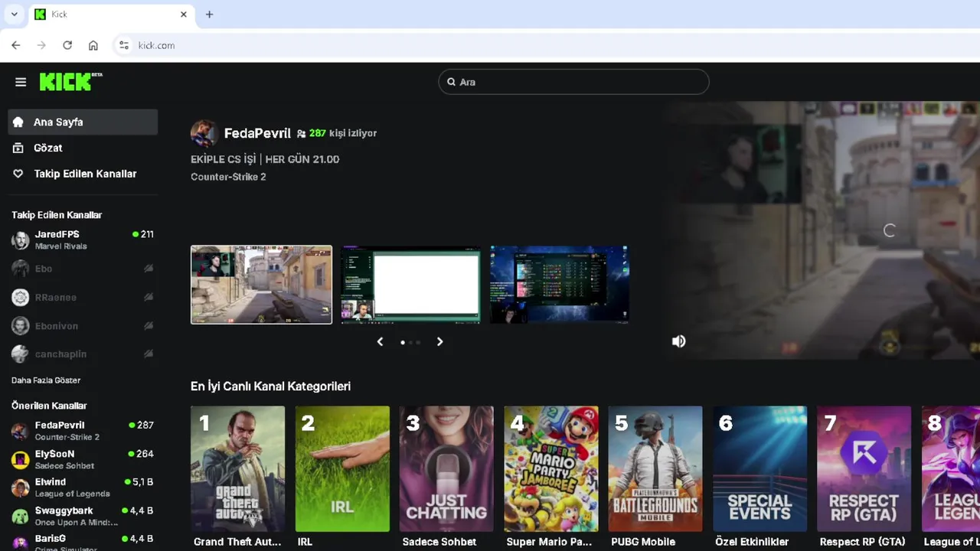This screenshot has width=980, height=551.
Task: Click canchapiin channel avatar
Action: coord(21,354)
